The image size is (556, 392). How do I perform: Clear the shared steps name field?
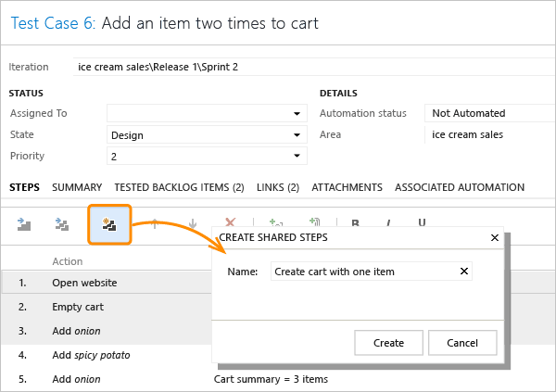tap(463, 272)
